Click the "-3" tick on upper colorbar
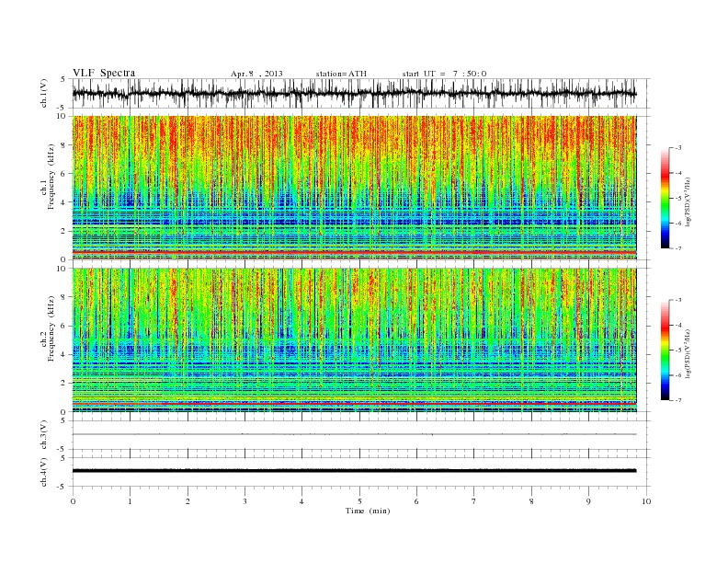Viewport: 728px width, 563px height. pyautogui.click(x=677, y=148)
